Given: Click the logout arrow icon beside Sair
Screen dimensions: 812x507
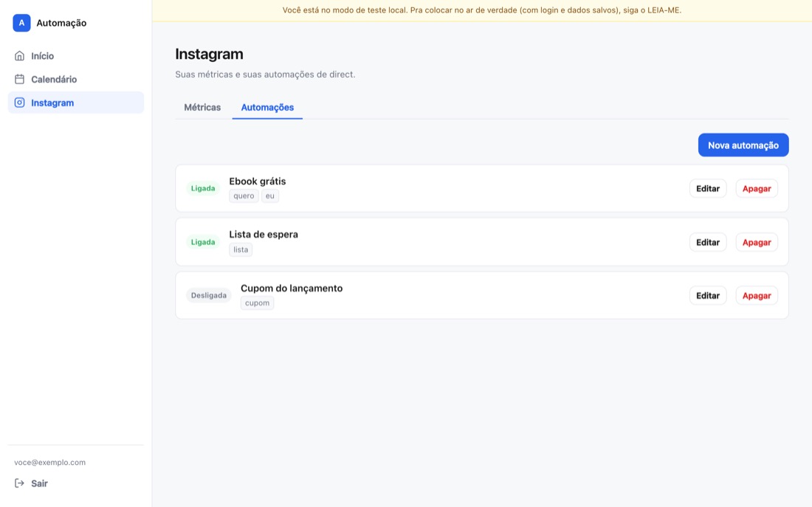Looking at the screenshot, I should click(x=19, y=483).
